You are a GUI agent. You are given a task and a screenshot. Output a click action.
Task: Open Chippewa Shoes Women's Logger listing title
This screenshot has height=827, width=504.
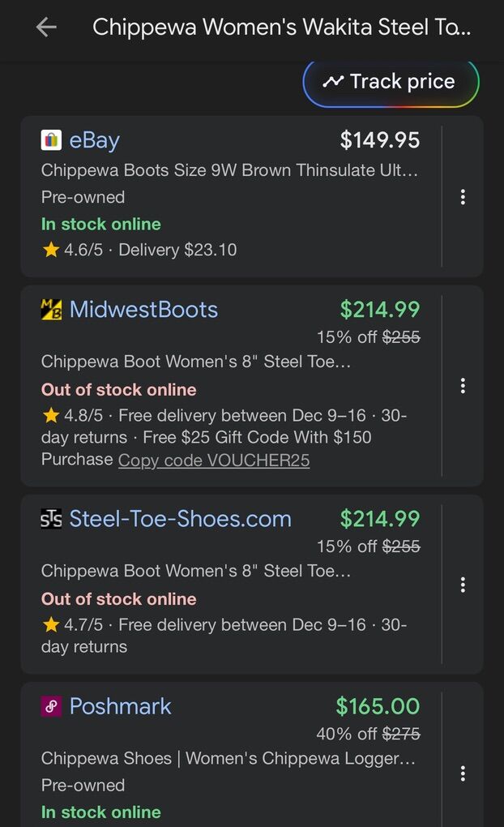coord(229,759)
